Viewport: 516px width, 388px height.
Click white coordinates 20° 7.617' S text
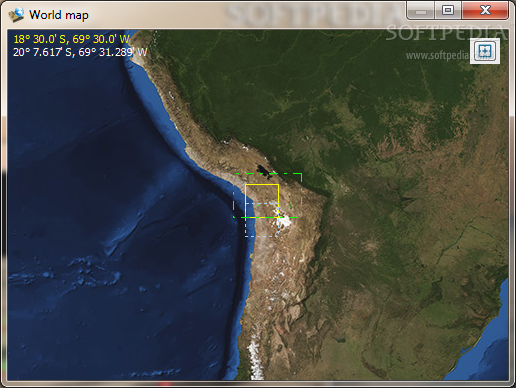point(80,52)
